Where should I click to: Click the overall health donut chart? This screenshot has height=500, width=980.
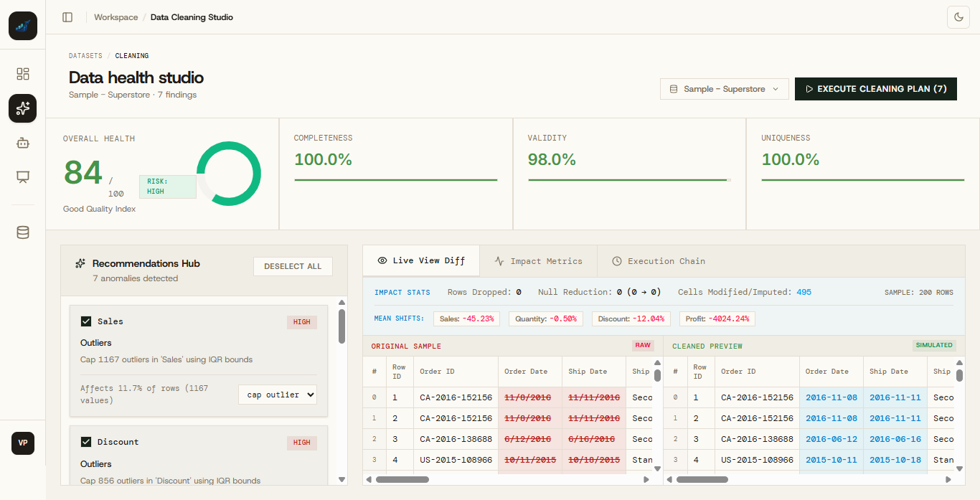pos(229,174)
